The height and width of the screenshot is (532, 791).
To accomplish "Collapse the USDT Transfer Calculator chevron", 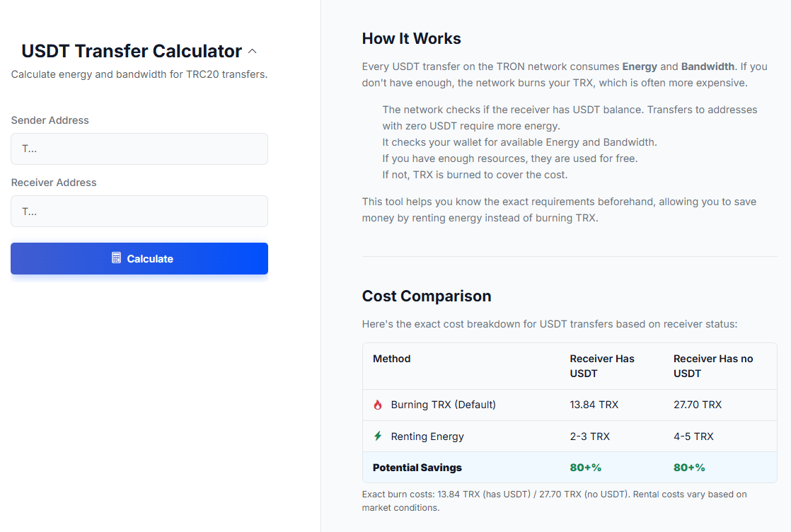I will pyautogui.click(x=253, y=52).
